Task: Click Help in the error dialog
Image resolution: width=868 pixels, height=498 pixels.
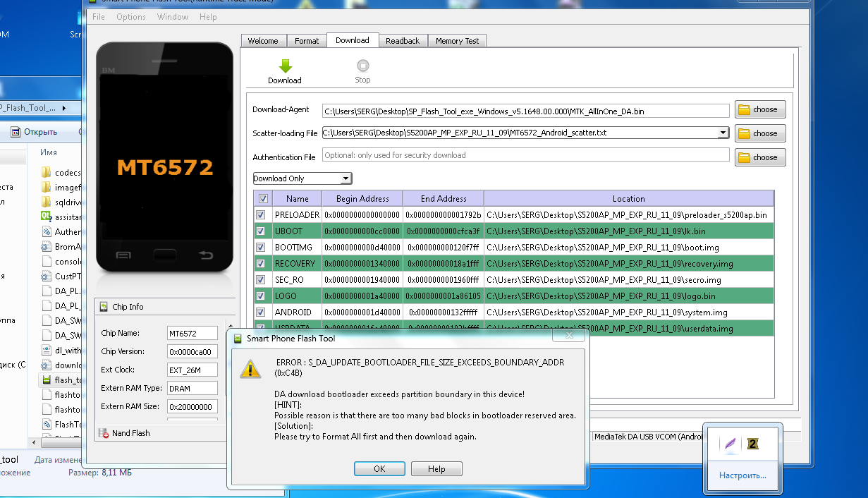Action: (436, 469)
